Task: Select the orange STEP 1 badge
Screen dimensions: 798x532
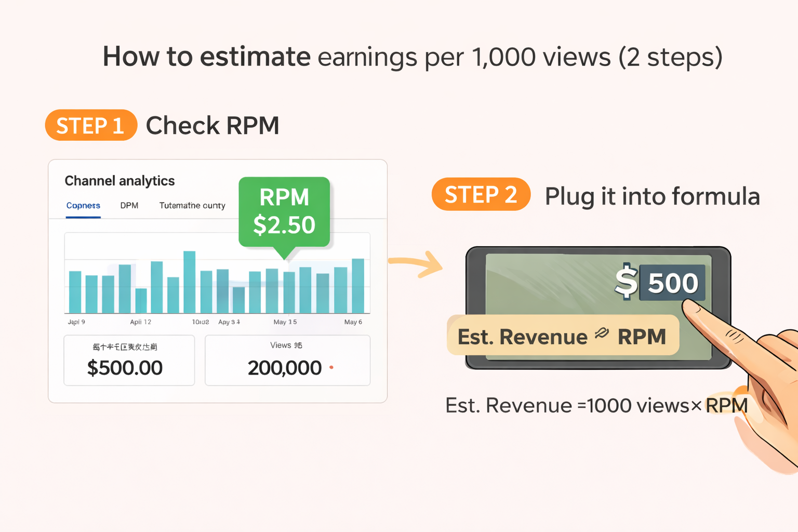Action: [90, 125]
